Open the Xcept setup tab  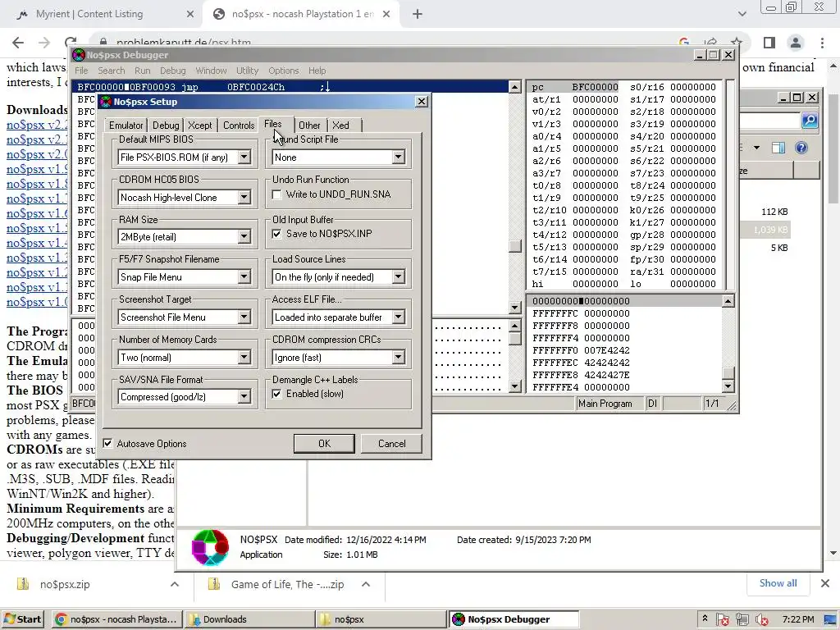click(x=200, y=126)
